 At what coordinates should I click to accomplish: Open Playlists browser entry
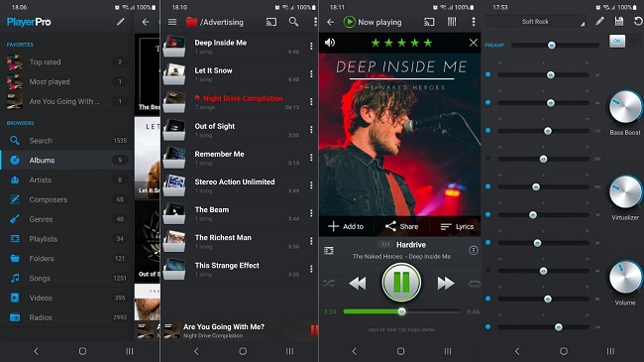pos(66,239)
